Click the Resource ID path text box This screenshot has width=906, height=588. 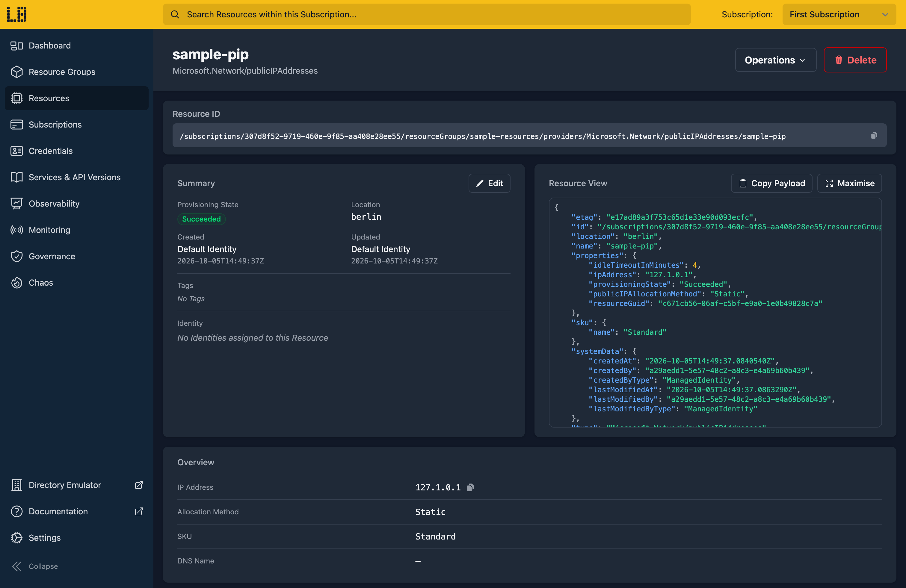tap(529, 135)
